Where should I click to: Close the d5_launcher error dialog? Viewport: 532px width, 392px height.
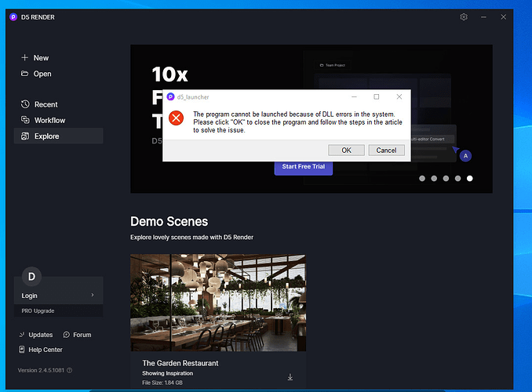399,96
